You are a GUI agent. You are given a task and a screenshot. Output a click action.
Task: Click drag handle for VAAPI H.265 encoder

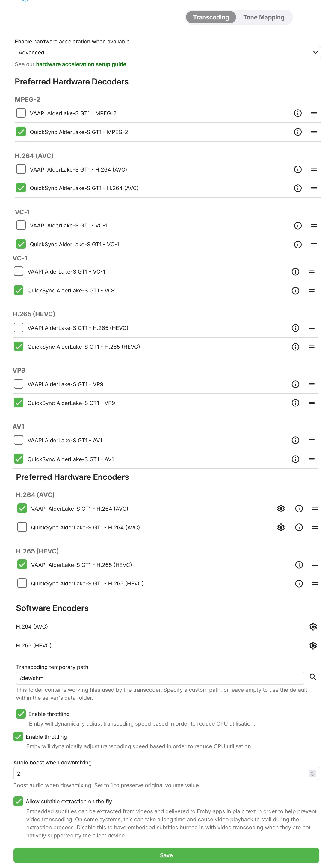click(315, 565)
